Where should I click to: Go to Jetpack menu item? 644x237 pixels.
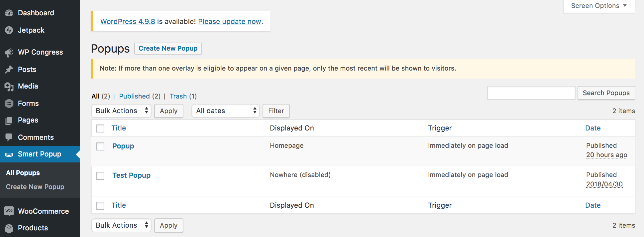(31, 30)
